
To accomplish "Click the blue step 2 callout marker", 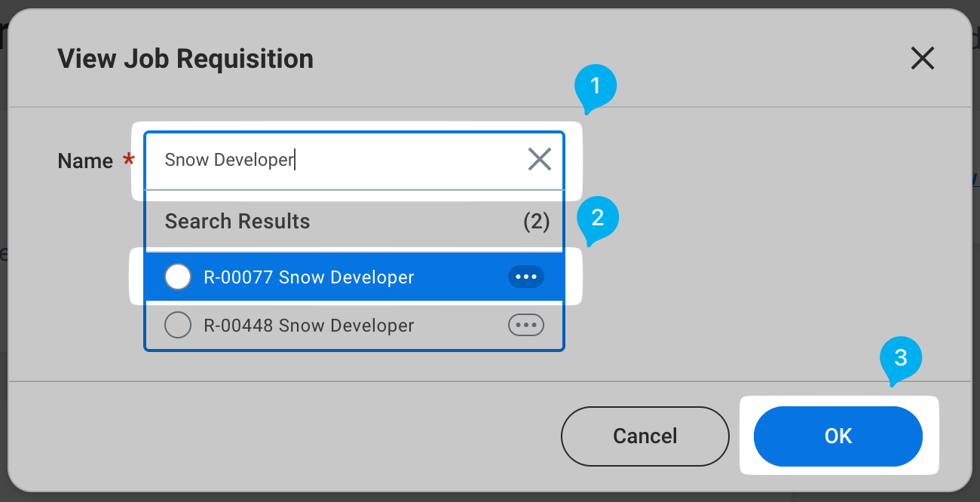I will point(597,219).
